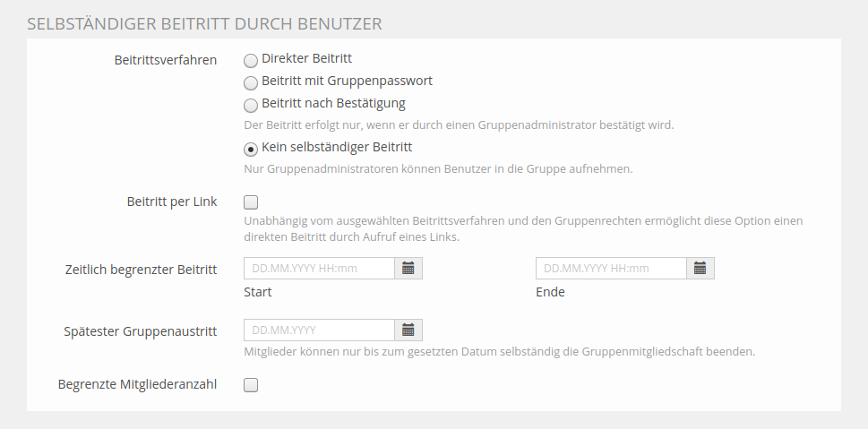Screen dimensions: 868x429
Task: Open calendar for Spätester Gruppenaustritt
Action: pos(408,330)
